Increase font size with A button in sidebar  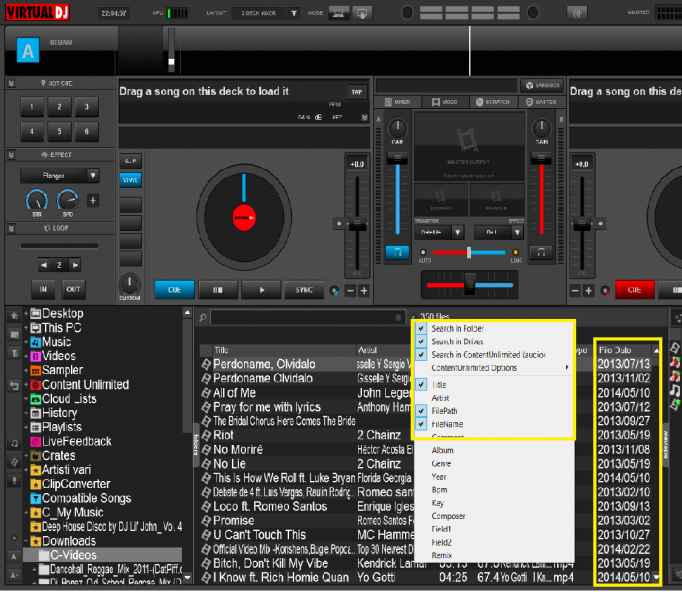pyautogui.click(x=14, y=556)
